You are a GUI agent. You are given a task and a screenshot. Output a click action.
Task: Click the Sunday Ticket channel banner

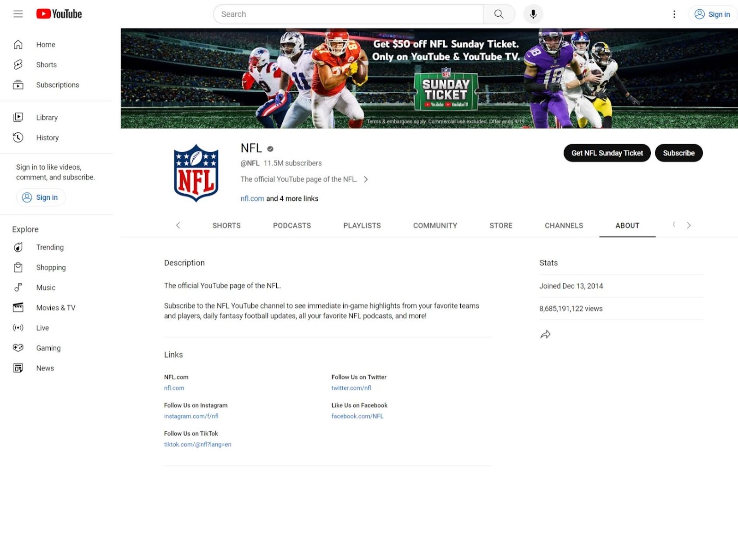[x=429, y=78]
